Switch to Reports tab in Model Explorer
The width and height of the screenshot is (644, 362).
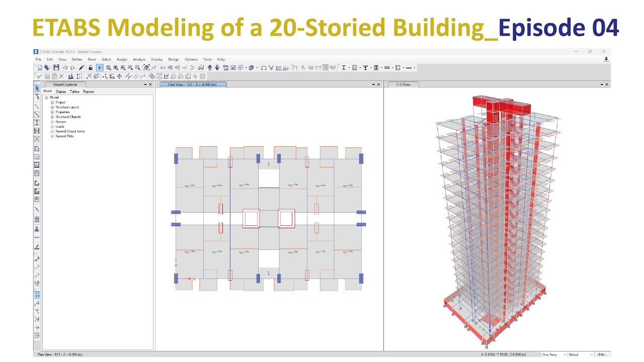89,92
